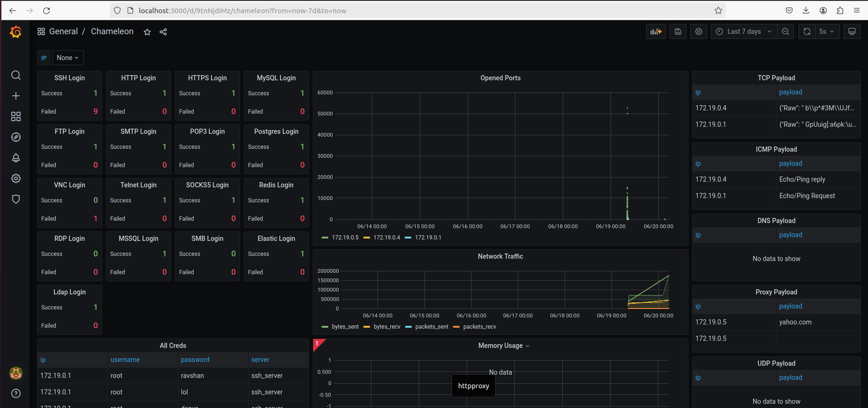Sort All Creds by username column

(x=125, y=360)
